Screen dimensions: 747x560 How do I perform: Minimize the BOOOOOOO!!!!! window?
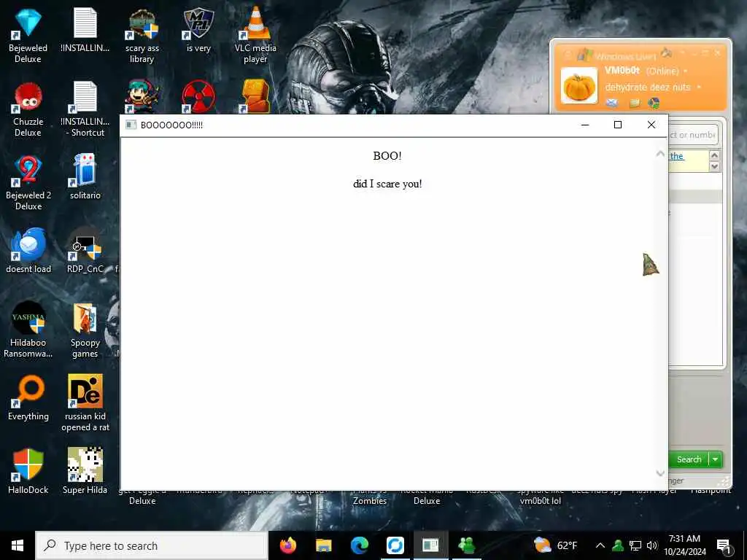pos(585,125)
